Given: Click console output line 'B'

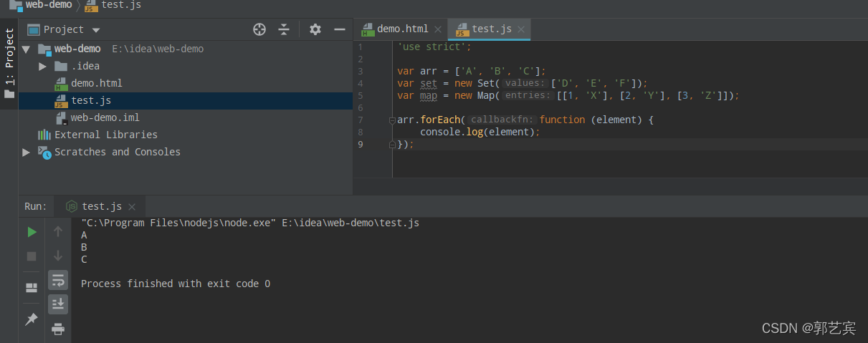Looking at the screenshot, I should click(x=84, y=247).
